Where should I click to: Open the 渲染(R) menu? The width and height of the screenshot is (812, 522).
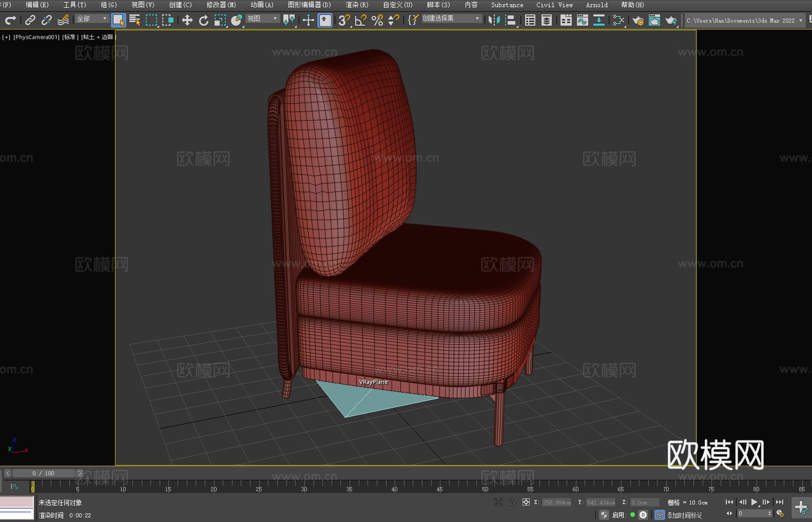357,5
